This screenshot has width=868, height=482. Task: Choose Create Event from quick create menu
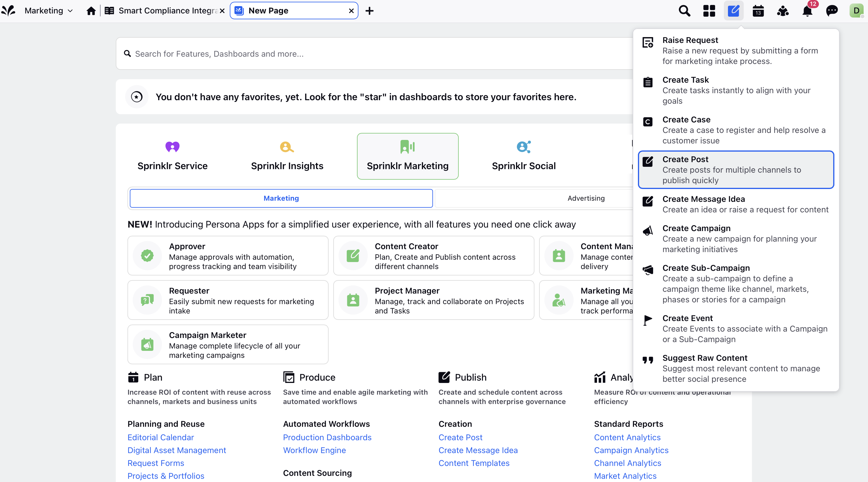pos(736,329)
